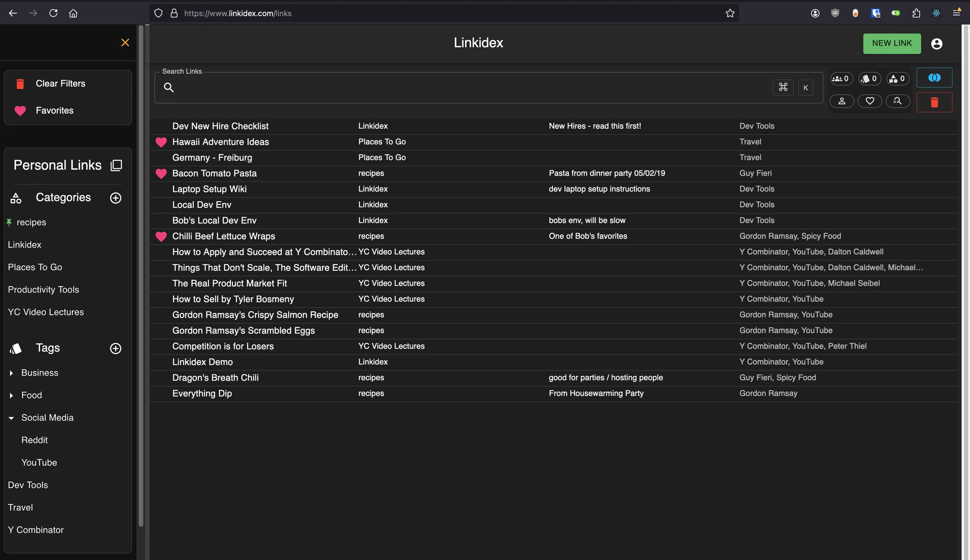Click the NEW LINK button
970x560 pixels.
[892, 43]
